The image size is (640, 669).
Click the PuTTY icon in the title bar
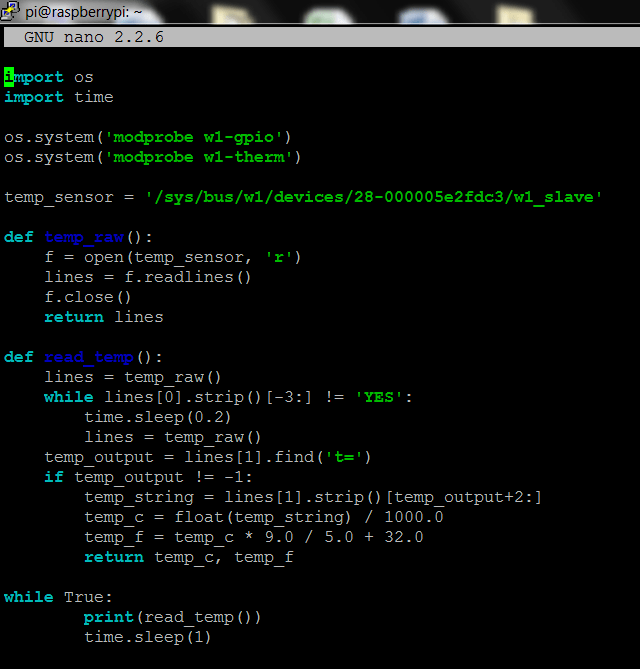tap(9, 11)
